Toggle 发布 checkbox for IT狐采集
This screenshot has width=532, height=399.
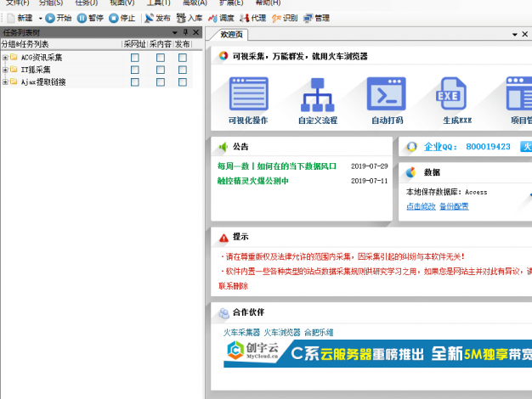pos(183,70)
